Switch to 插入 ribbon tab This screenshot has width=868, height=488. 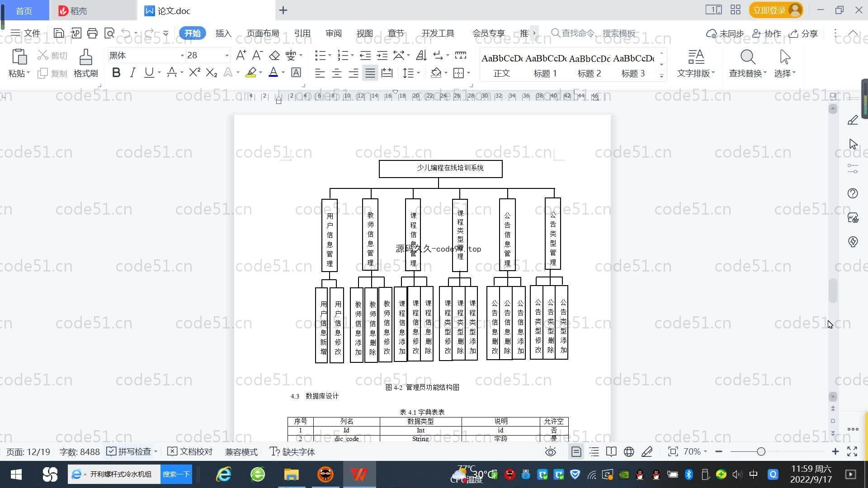click(x=223, y=33)
